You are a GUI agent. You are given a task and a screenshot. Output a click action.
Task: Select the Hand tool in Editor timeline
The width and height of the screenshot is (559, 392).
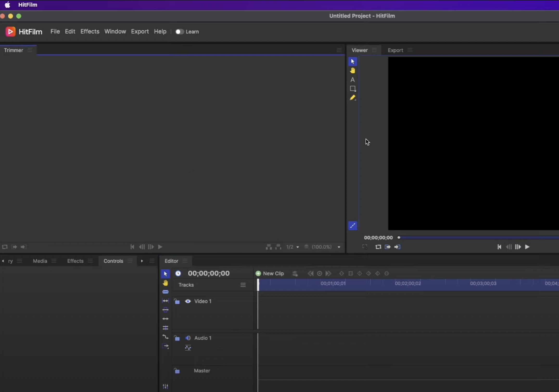[x=165, y=283]
